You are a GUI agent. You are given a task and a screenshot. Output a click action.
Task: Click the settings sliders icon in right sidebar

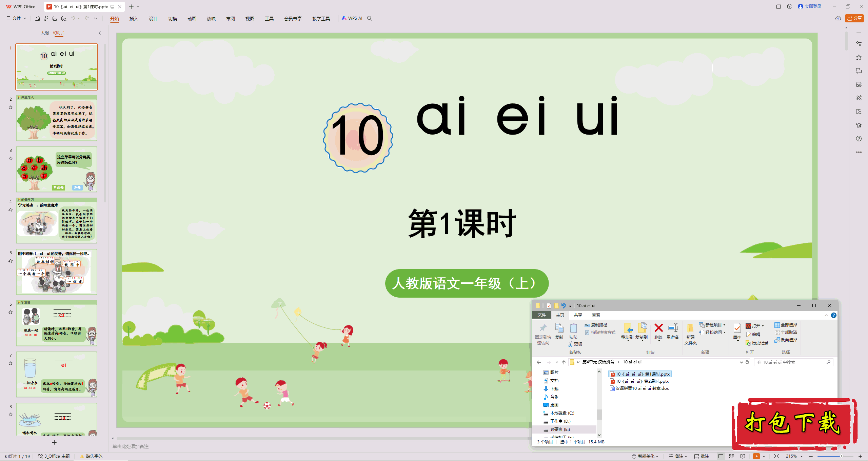(859, 44)
